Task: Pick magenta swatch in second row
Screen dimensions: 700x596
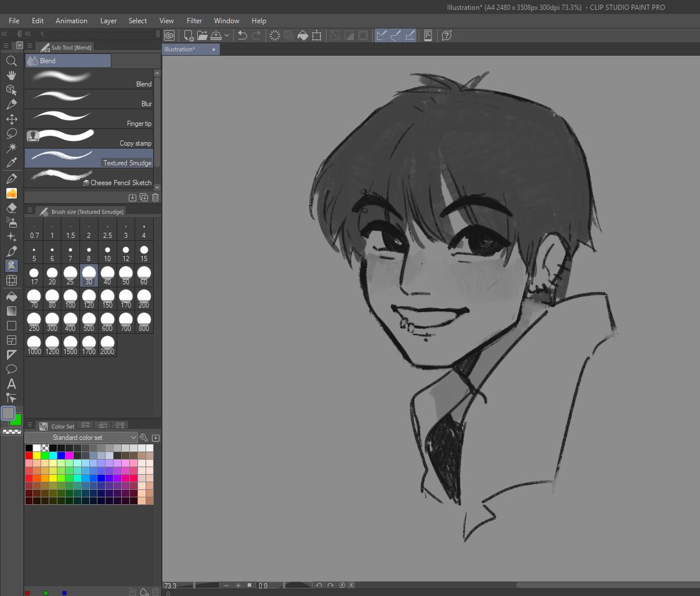Action: [x=69, y=455]
